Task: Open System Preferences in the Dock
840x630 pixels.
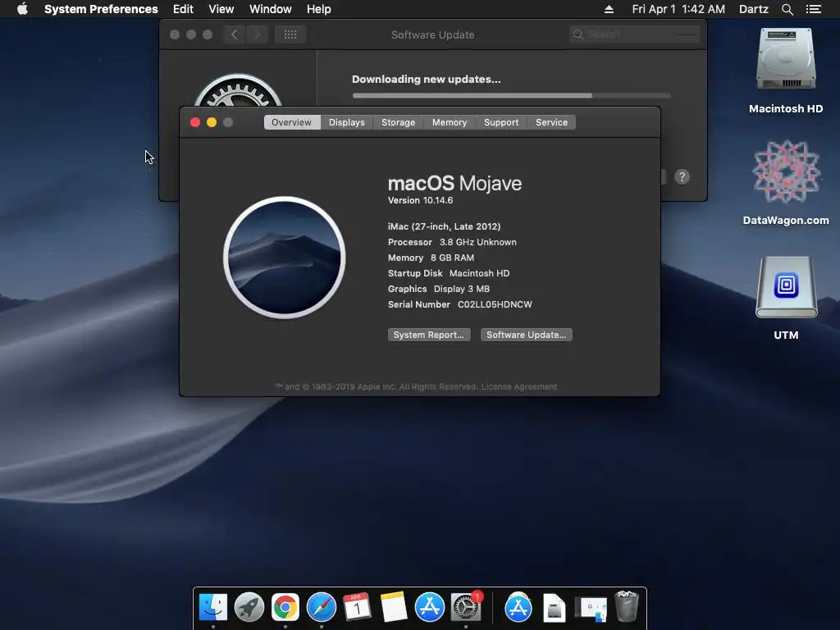Action: (x=466, y=607)
